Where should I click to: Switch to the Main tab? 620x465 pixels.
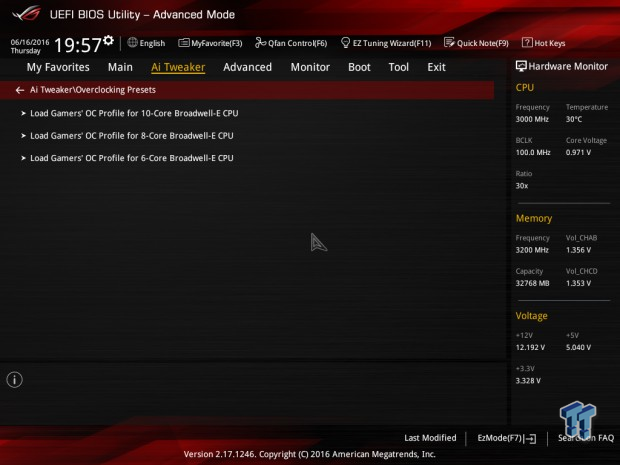click(120, 67)
